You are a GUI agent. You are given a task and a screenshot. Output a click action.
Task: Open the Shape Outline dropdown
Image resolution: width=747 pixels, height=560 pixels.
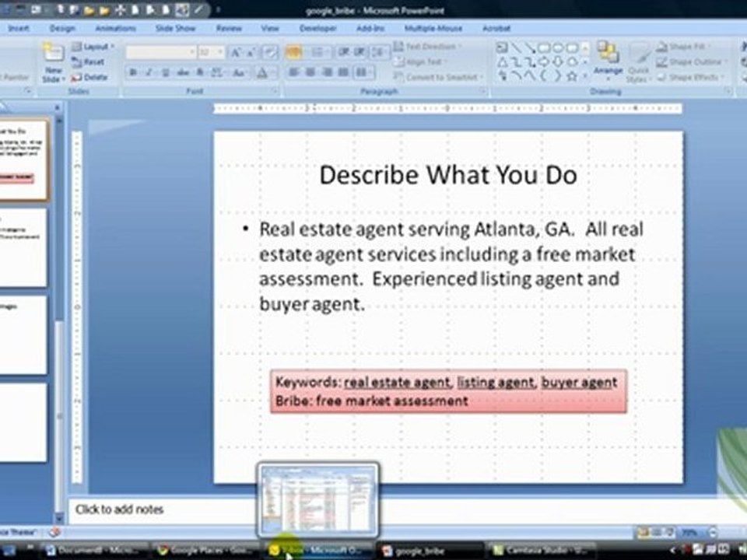[x=691, y=62]
